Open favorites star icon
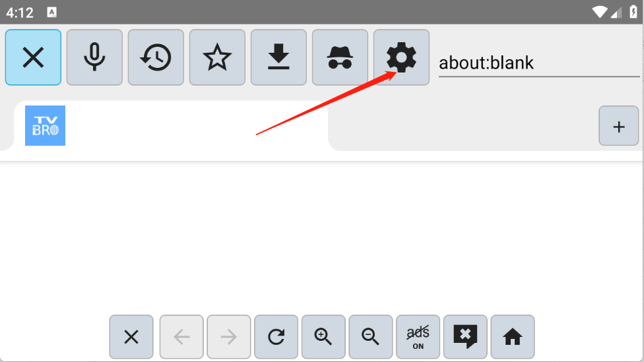Viewport: 644px width, 362px height. 217,57
